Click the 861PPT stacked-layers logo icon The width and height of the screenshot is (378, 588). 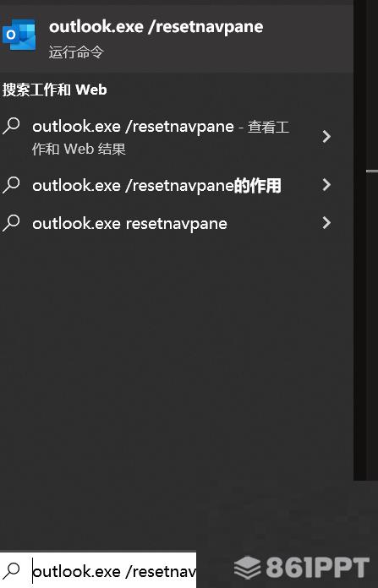click(x=248, y=568)
